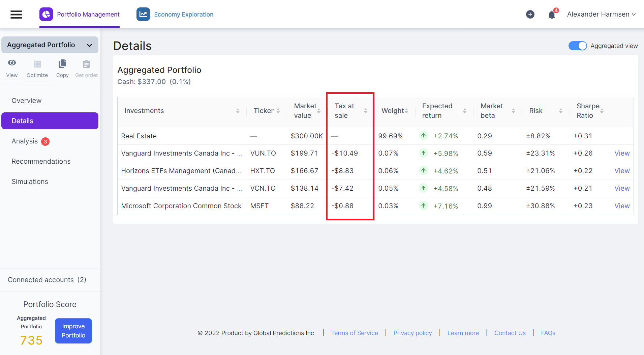Click the Improve Portfolio button
The width and height of the screenshot is (644, 355).
click(73, 331)
